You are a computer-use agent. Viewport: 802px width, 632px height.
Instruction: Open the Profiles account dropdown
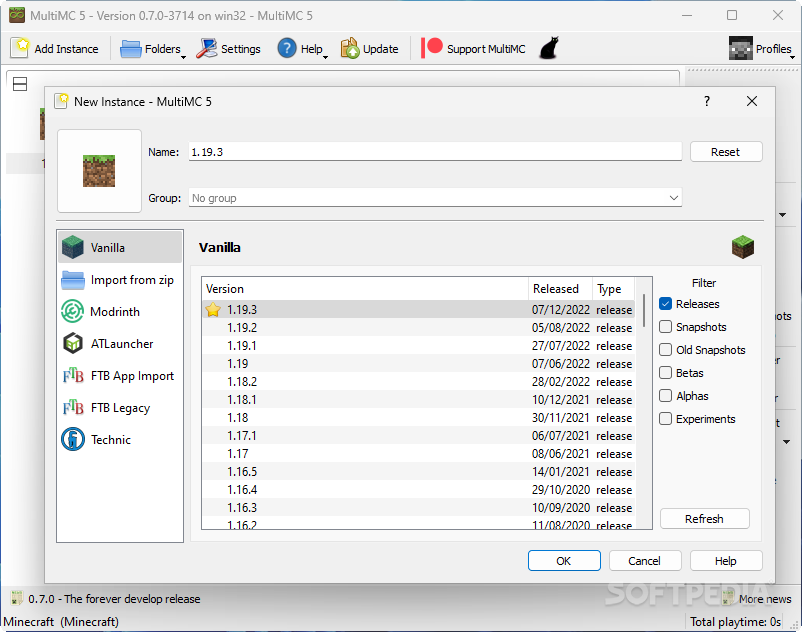762,49
